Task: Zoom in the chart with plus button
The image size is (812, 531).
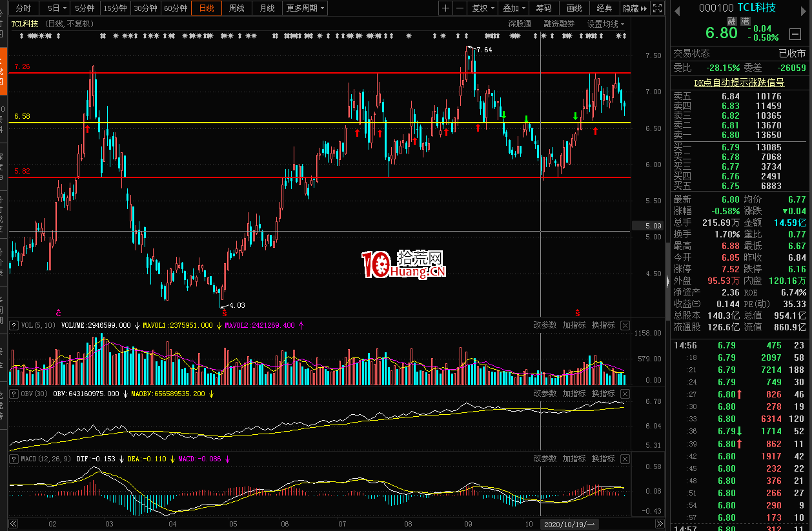Action: [x=446, y=8]
